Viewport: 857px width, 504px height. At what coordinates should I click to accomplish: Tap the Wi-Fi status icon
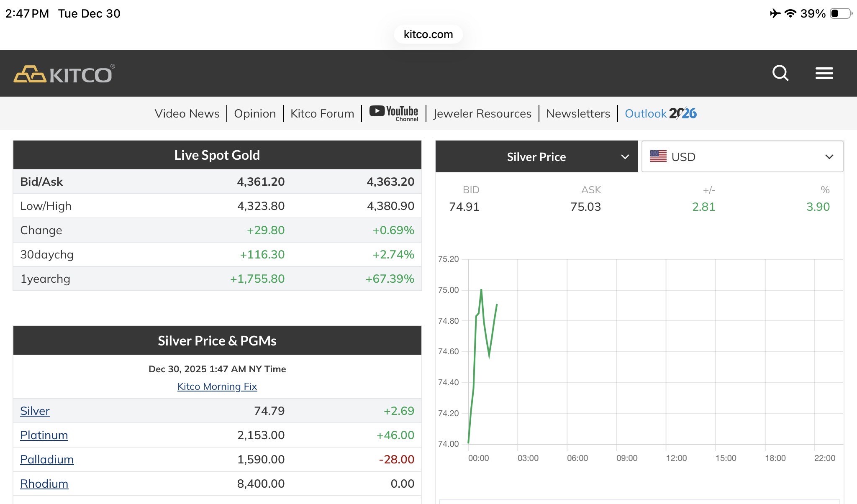(790, 13)
